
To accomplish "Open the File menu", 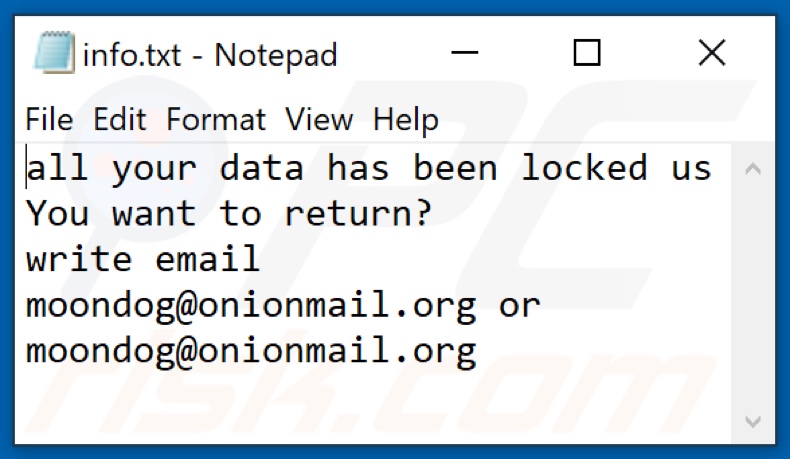I will tap(49, 120).
